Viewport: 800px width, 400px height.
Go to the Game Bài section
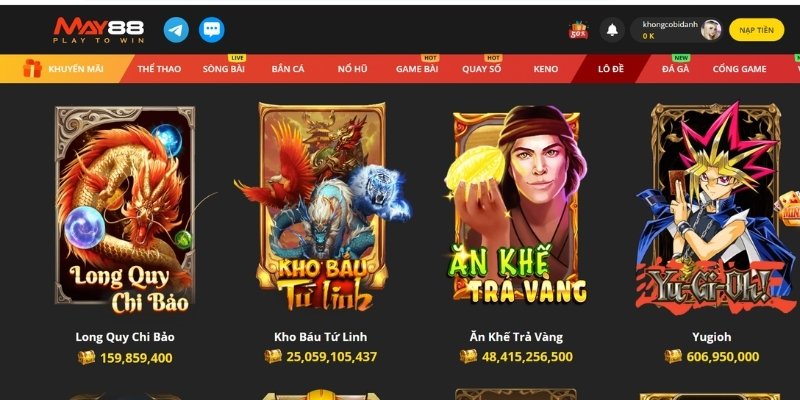click(x=417, y=69)
